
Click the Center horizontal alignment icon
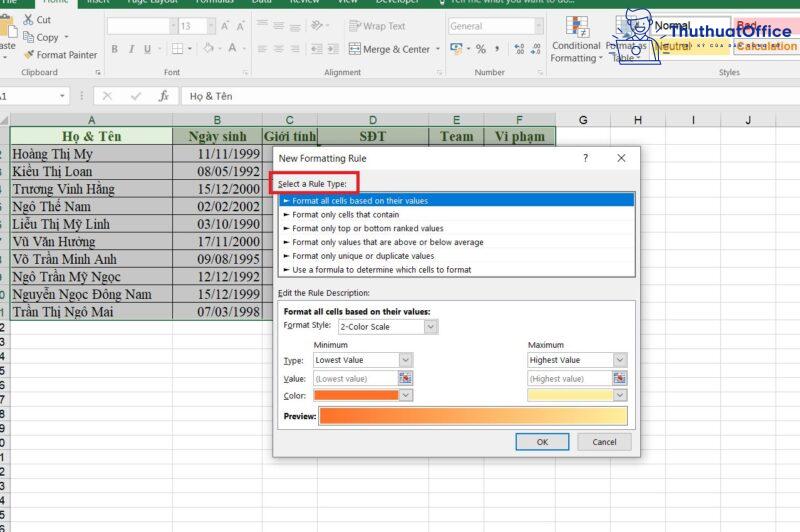click(279, 49)
